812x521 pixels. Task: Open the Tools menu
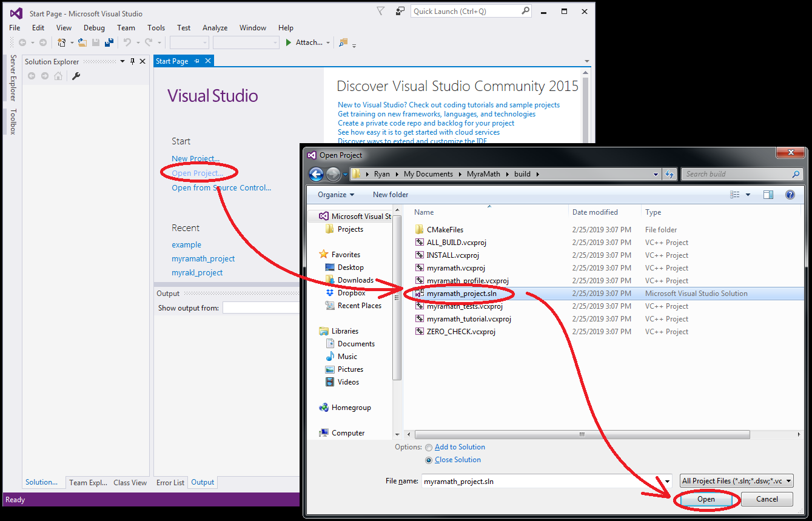pyautogui.click(x=156, y=28)
